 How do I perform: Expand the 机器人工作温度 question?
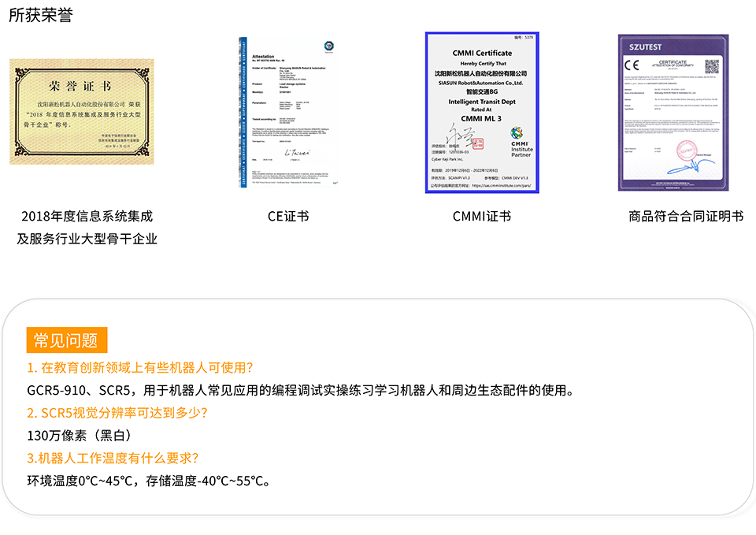pos(113,458)
